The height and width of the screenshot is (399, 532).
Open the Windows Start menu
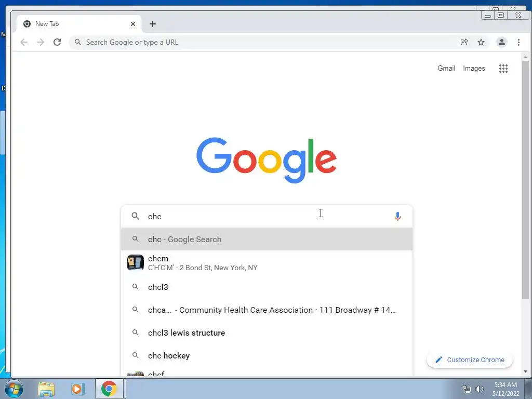[14, 389]
